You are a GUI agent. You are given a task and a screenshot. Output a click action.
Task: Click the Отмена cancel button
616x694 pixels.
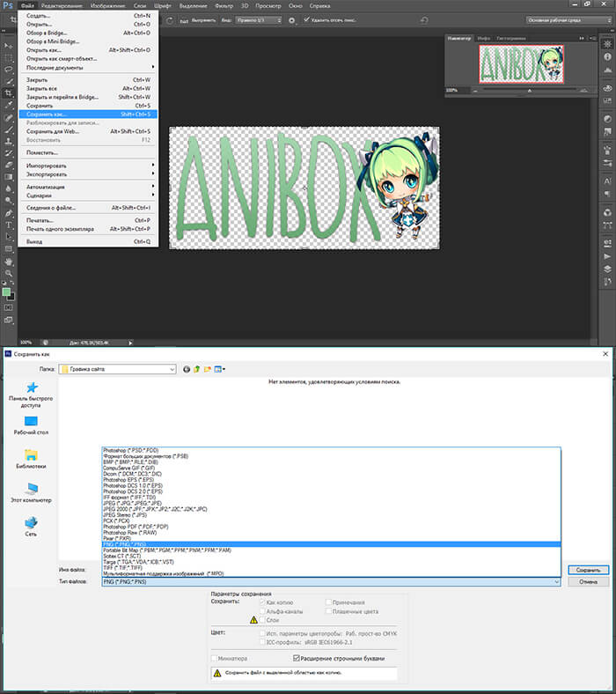point(588,582)
